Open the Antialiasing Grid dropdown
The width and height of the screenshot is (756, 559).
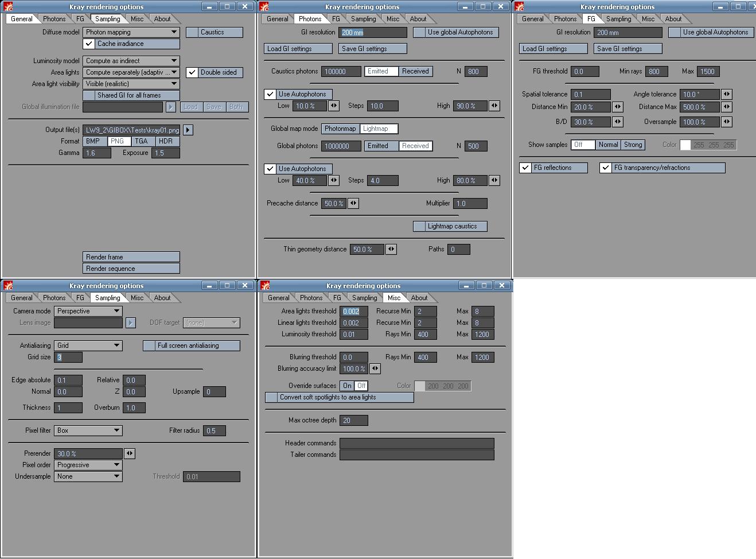pyautogui.click(x=88, y=346)
